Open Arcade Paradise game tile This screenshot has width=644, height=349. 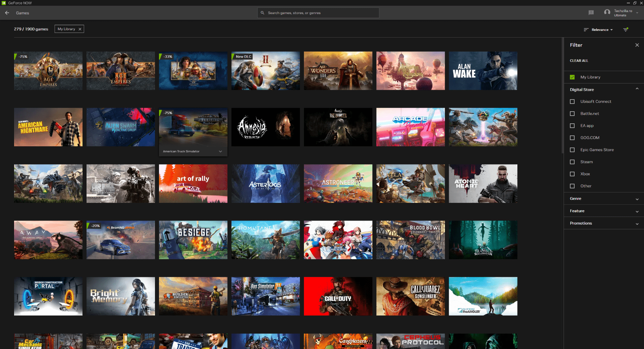[411, 127]
